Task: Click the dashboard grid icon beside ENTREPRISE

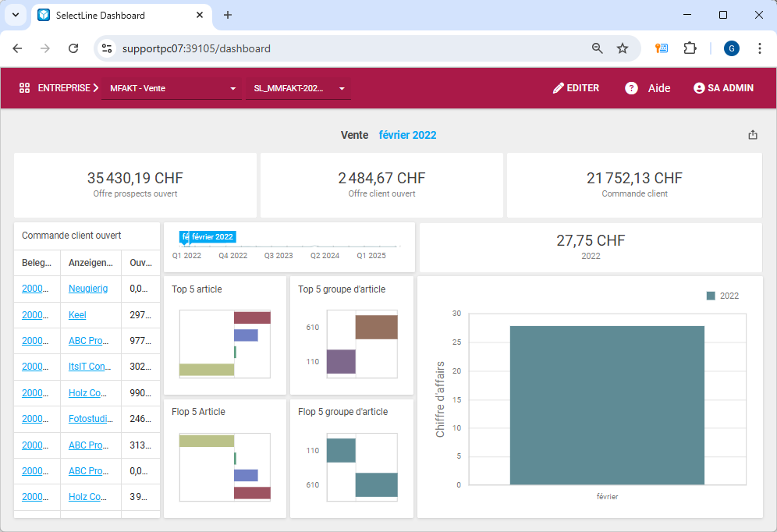Action: pos(24,88)
